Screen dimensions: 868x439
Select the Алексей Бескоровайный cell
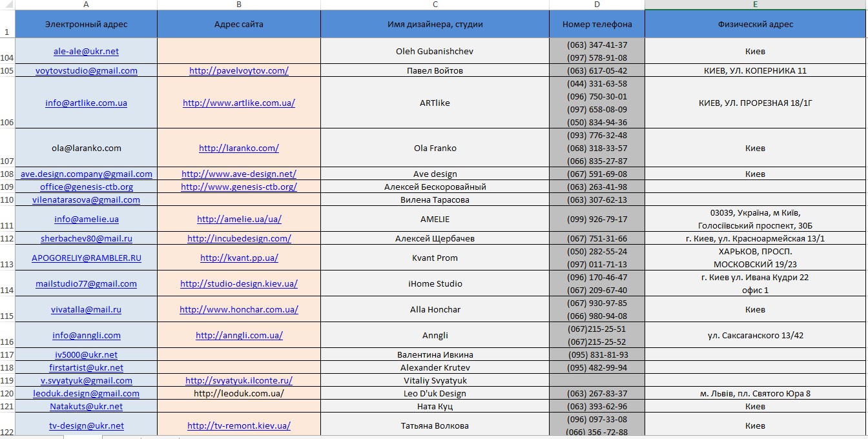point(435,187)
